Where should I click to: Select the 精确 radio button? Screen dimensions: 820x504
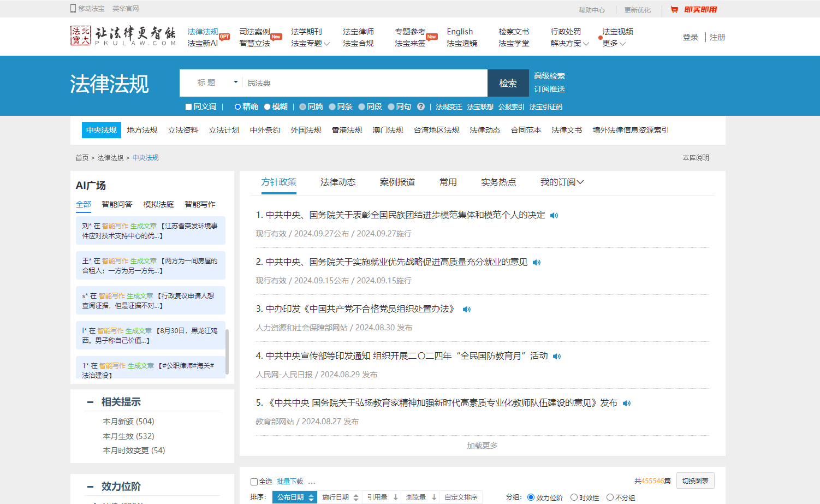coord(237,107)
